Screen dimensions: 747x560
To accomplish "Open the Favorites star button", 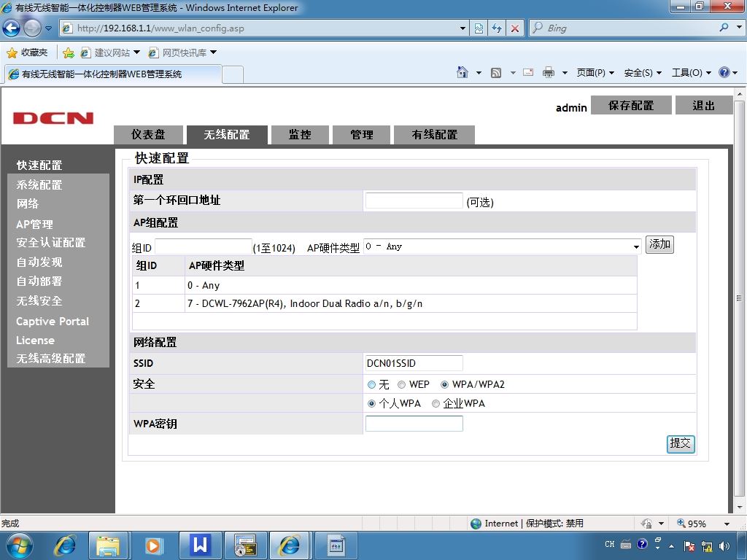I will [x=27, y=52].
